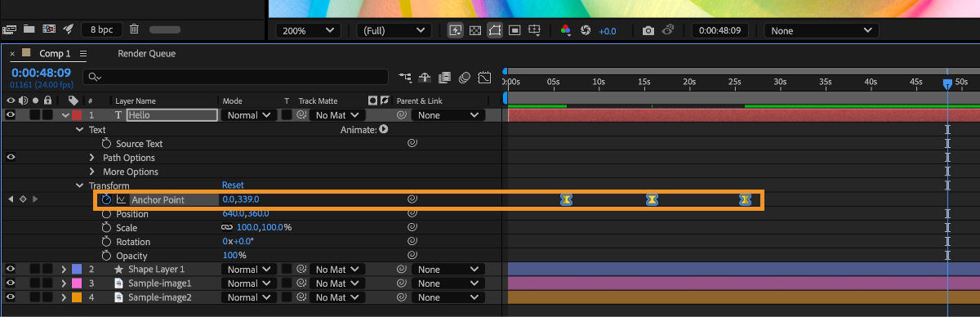Open the (Full) resolution dropdown

394,30
